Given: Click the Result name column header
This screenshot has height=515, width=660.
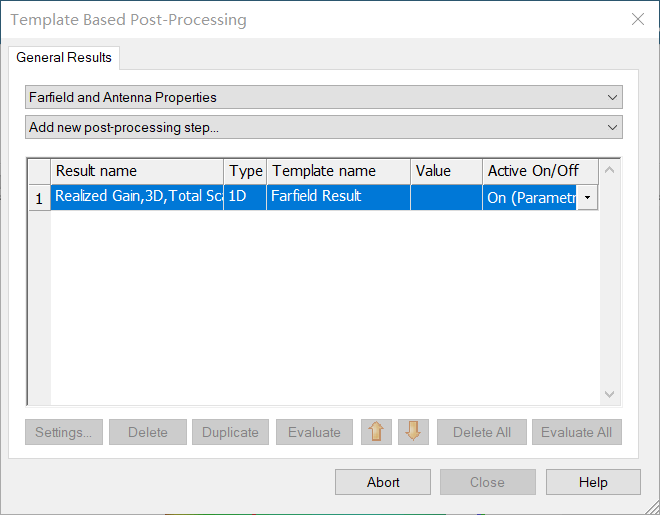Looking at the screenshot, I should (x=137, y=171).
